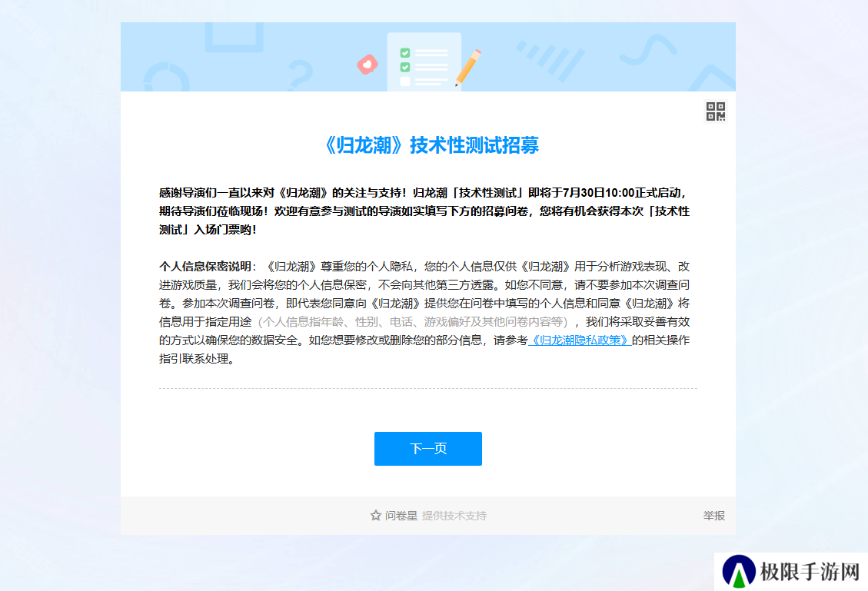
Task: Click the 举报 report link
Action: [713, 516]
